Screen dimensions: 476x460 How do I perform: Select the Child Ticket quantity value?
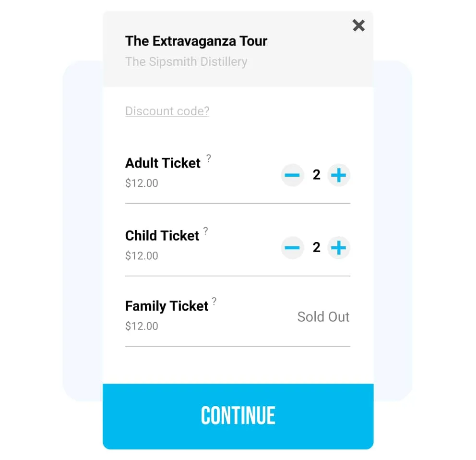pos(316,248)
